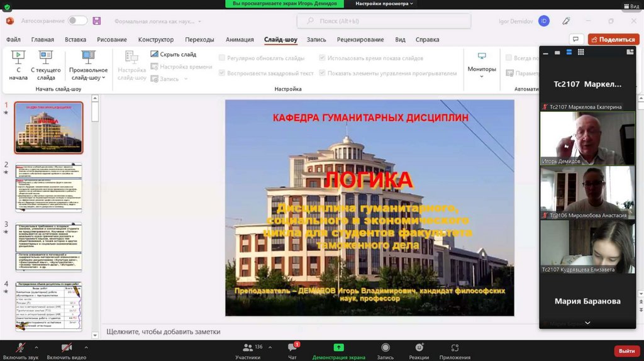Open the Review tab
644x361 pixels.
(360, 40)
